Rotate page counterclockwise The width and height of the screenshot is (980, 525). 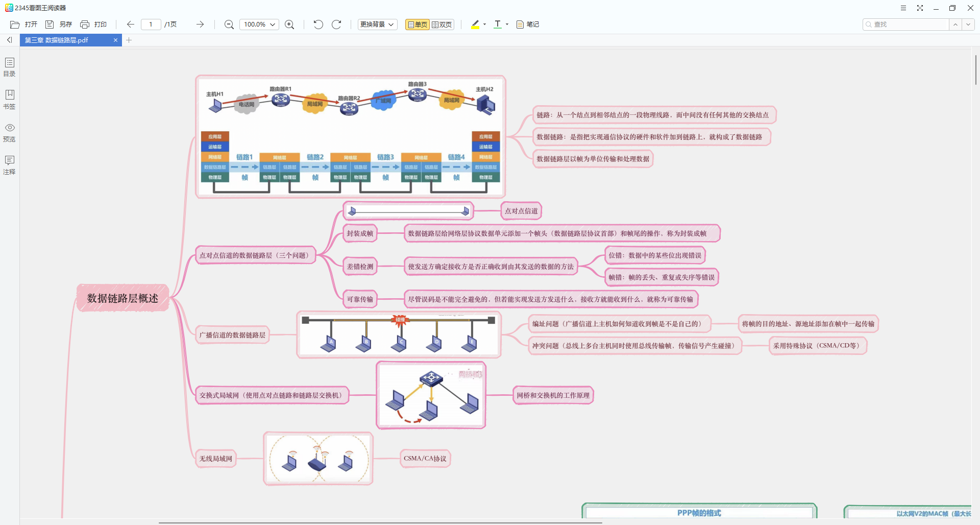[318, 25]
